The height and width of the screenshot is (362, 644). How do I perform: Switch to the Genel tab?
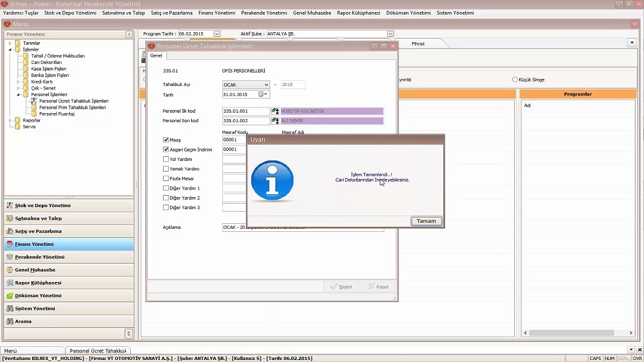pyautogui.click(x=156, y=55)
